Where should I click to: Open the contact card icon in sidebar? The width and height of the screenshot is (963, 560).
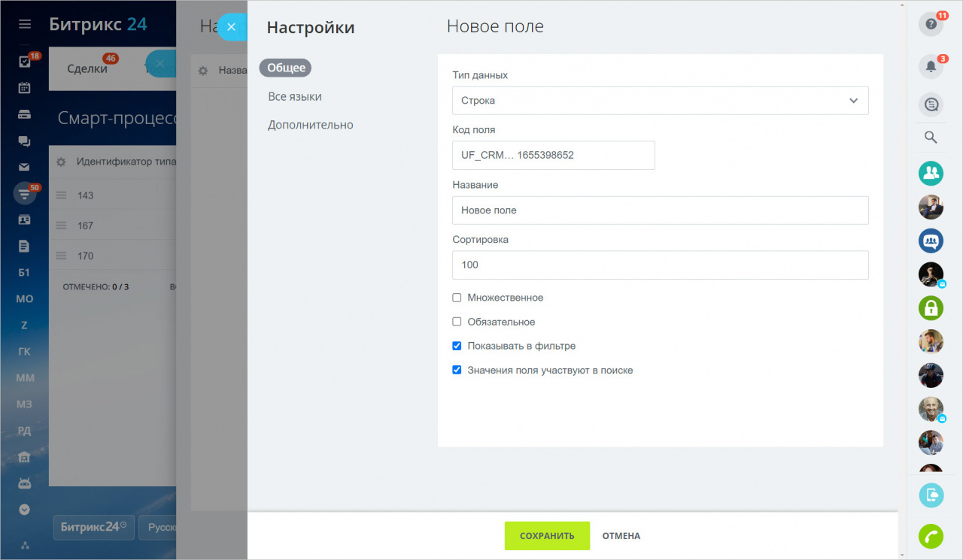pyautogui.click(x=25, y=219)
